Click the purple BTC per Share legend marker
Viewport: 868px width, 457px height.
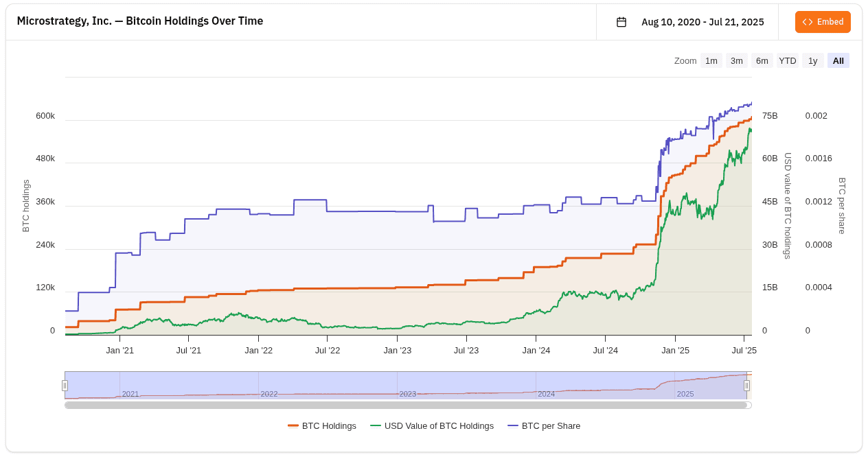(x=513, y=426)
